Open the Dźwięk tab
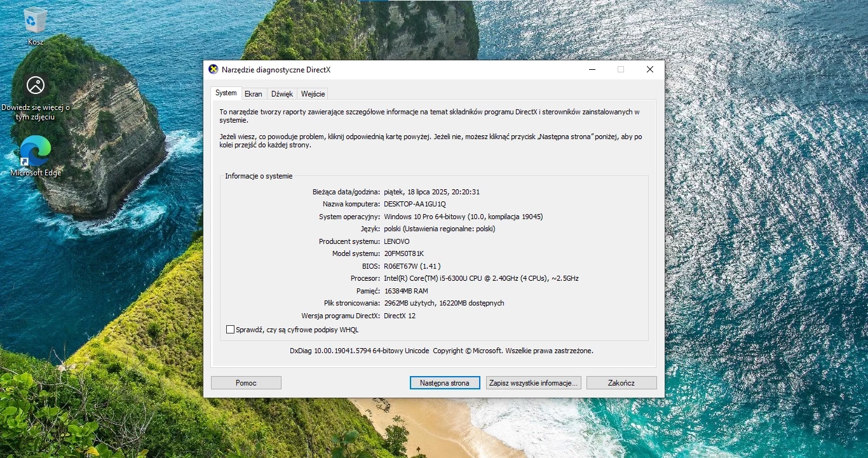Screen dimensions: 868x458 pyautogui.click(x=282, y=94)
